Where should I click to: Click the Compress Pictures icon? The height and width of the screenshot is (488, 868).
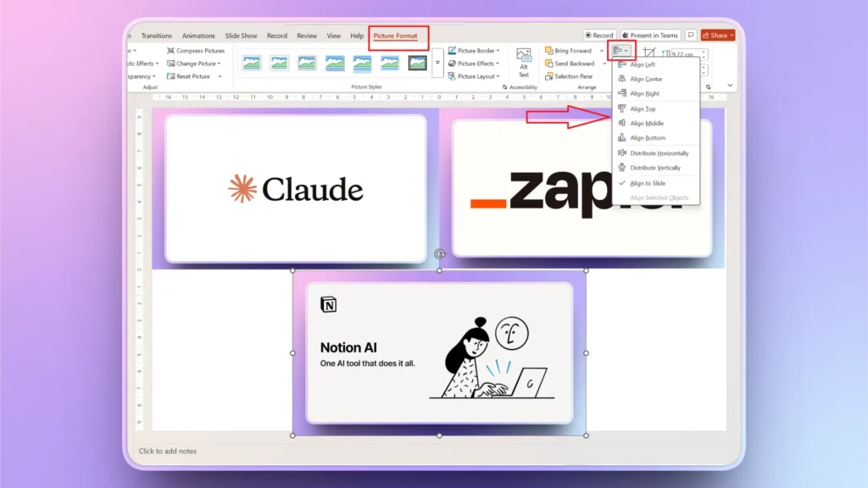tap(170, 50)
